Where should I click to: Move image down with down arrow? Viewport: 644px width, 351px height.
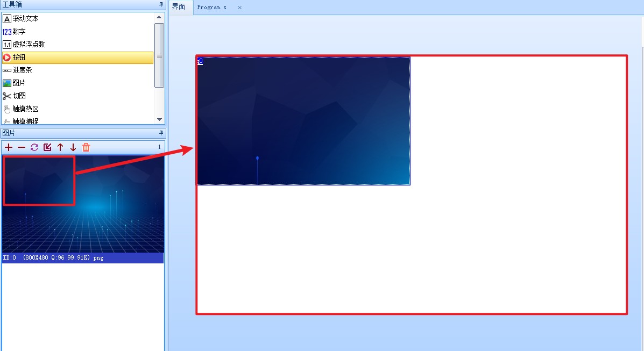(73, 147)
